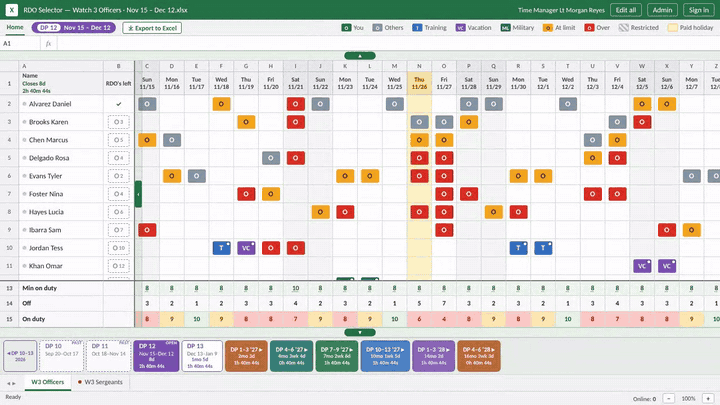The image size is (720, 405).
Task: Click Jordan Tess's Vacation chip on Thu 11/19
Action: (x=246, y=248)
